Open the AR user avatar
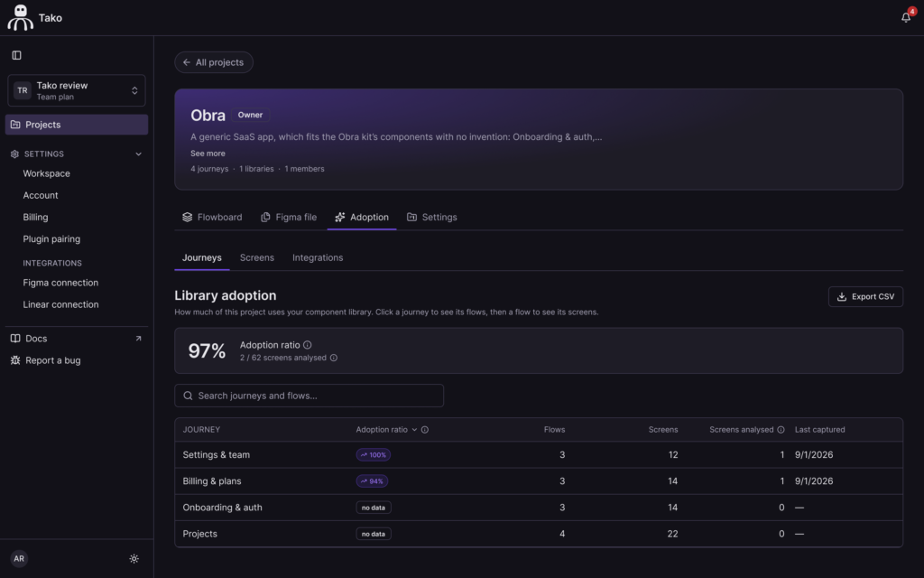 point(19,558)
